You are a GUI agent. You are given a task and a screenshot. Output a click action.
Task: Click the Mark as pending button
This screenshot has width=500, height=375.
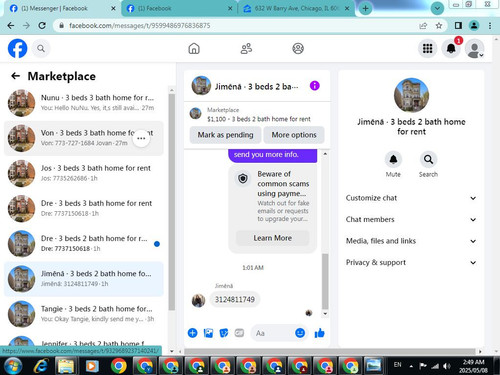[x=225, y=135]
